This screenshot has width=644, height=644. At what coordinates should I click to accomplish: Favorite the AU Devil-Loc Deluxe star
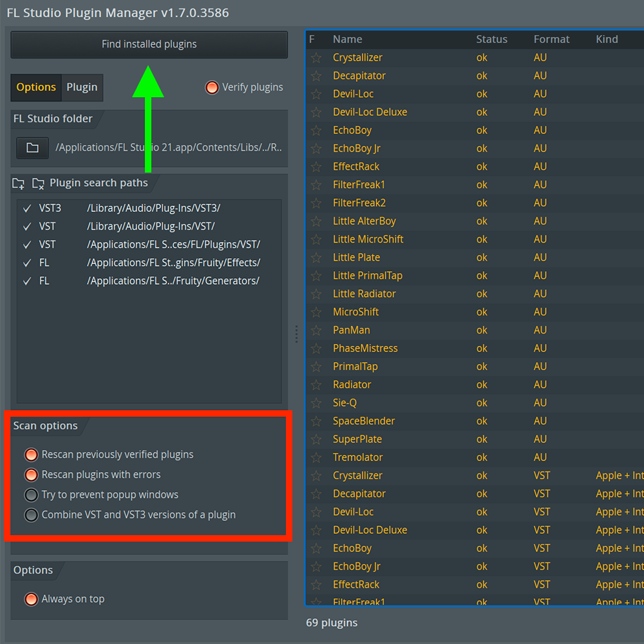[316, 112]
